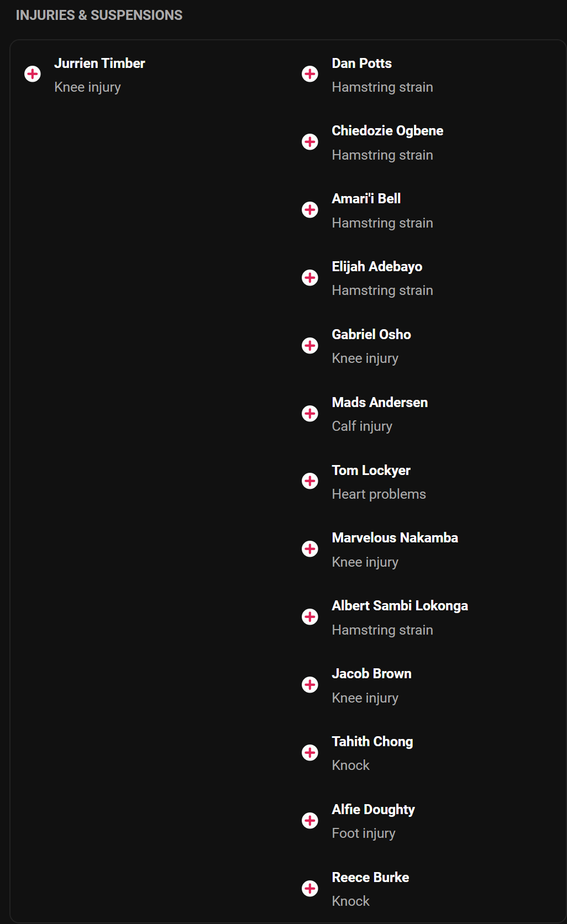567x924 pixels.
Task: Open Jurrien Timber's player name link
Action: (99, 64)
